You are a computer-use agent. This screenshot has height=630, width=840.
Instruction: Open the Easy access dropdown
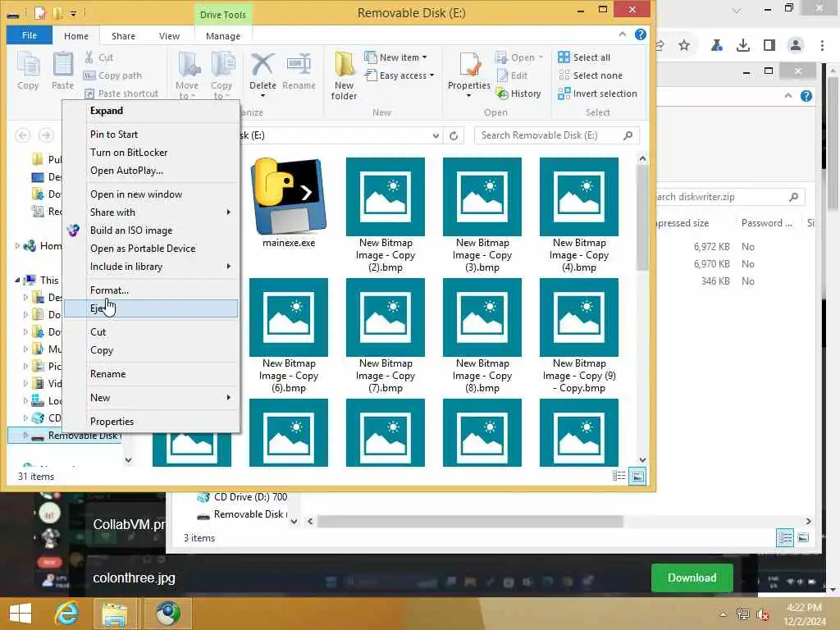coord(399,75)
